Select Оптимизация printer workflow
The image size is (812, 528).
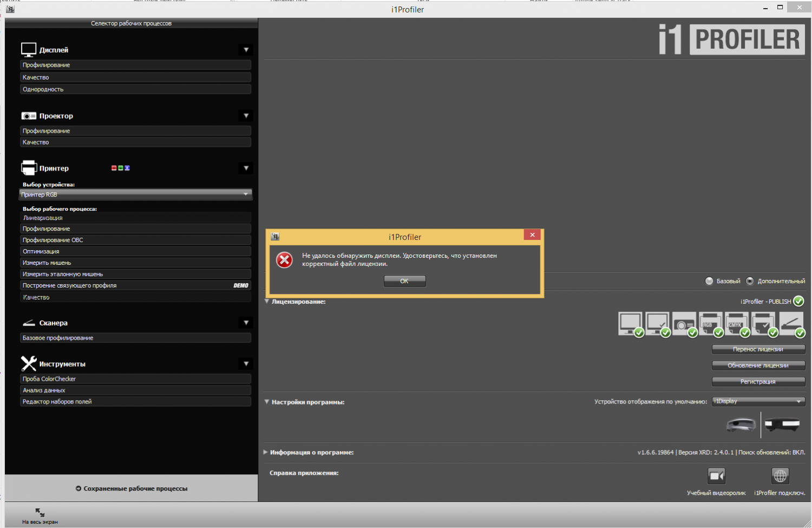click(136, 251)
